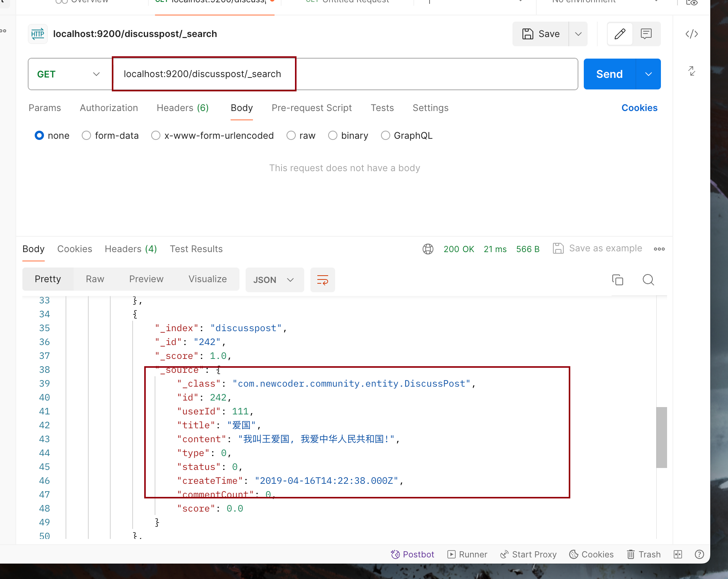The width and height of the screenshot is (728, 579).
Task: Click line number 40 in the gutter
Action: tap(44, 397)
